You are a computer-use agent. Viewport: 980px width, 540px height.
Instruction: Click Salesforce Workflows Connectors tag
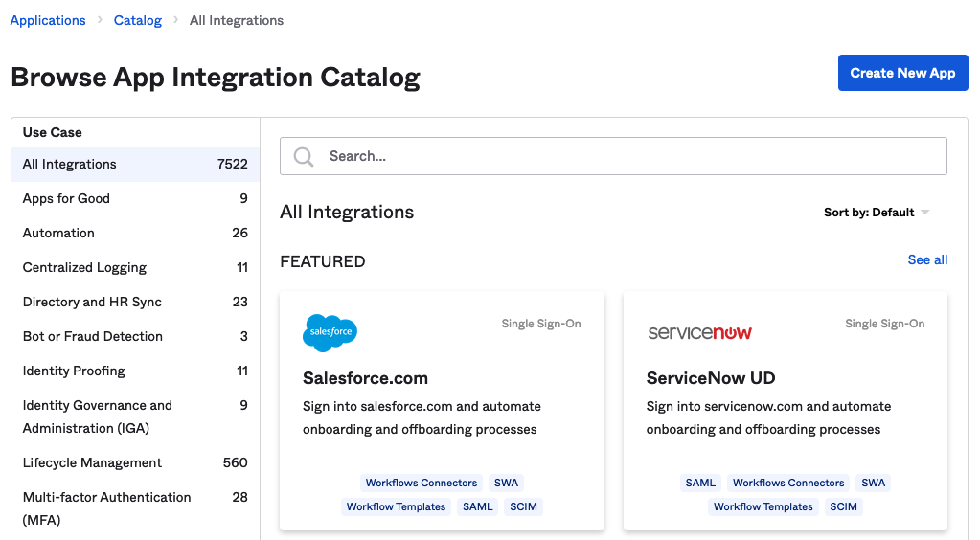pos(422,484)
